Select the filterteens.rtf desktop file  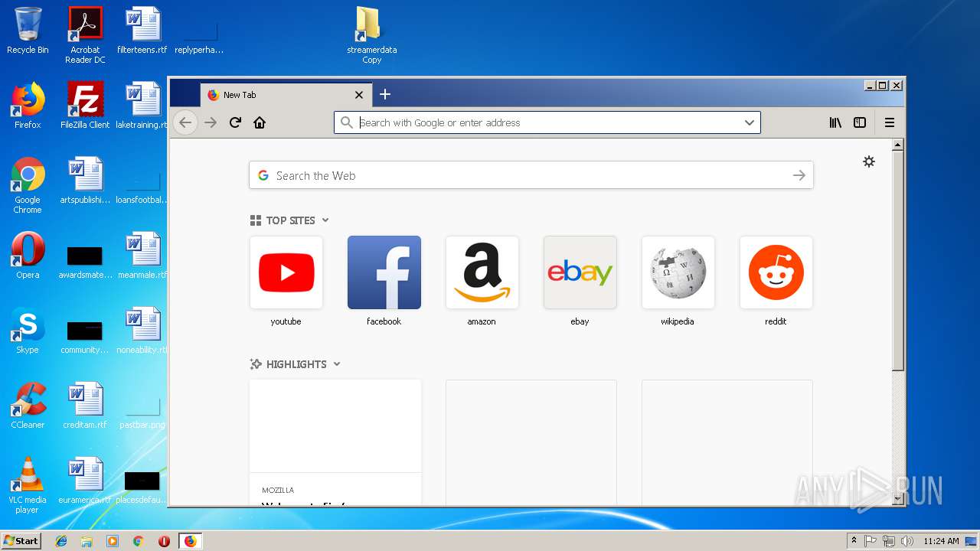pyautogui.click(x=142, y=31)
